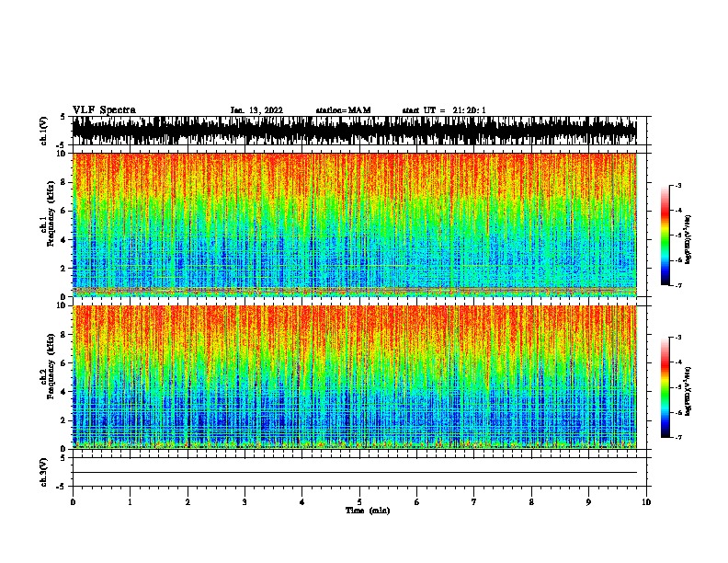Click the "8" kHz tick of ch.2 frequency axis
728x563 pixels.
tap(64, 334)
